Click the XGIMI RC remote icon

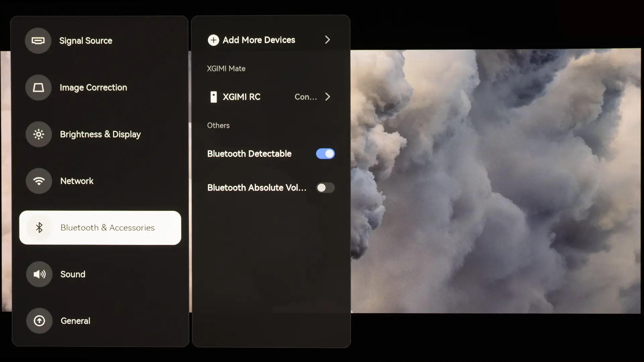click(x=213, y=97)
